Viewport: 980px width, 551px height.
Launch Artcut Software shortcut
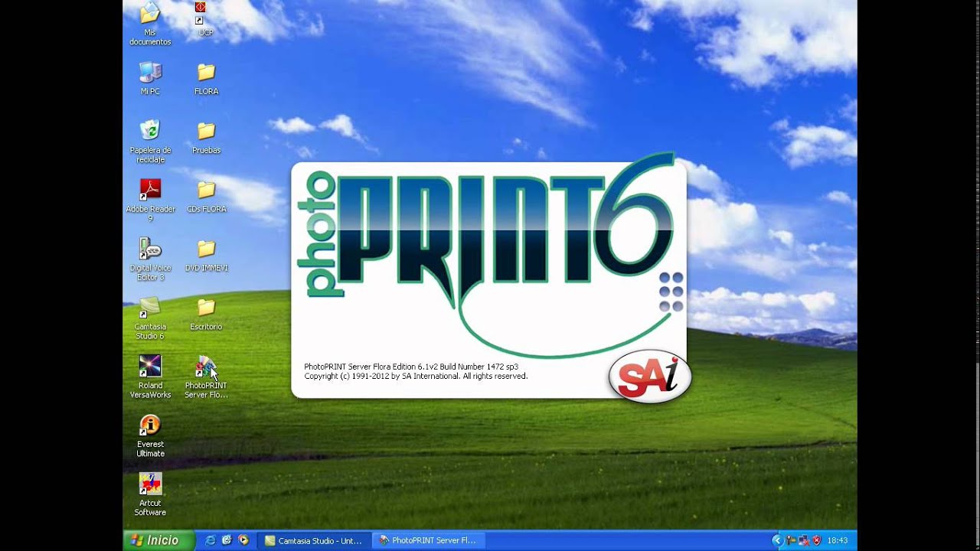[150, 495]
